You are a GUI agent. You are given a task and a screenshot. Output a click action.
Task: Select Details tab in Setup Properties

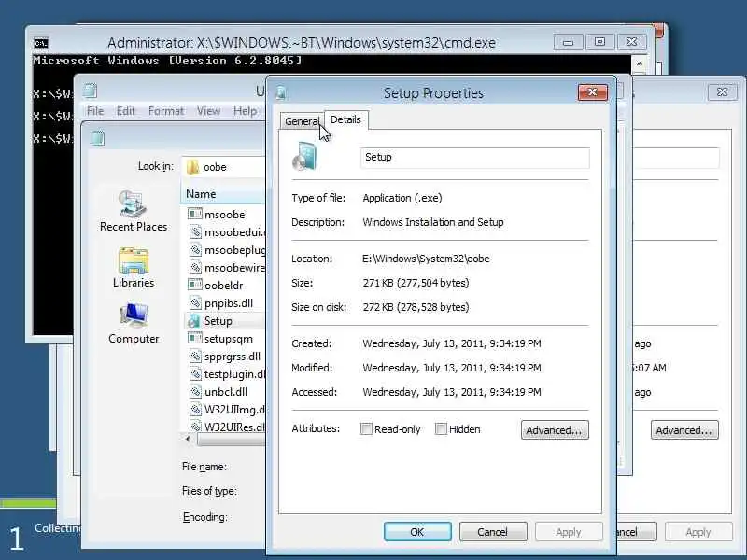coord(345,119)
